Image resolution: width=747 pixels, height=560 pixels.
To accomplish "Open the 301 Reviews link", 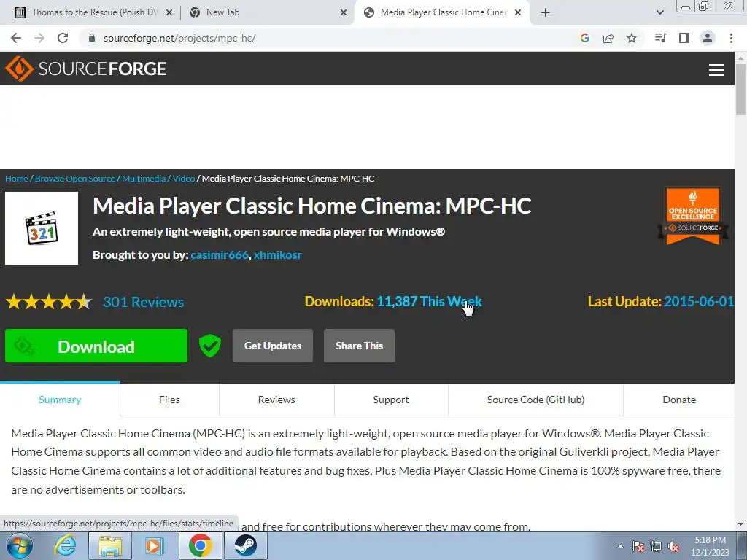I will click(x=144, y=302).
